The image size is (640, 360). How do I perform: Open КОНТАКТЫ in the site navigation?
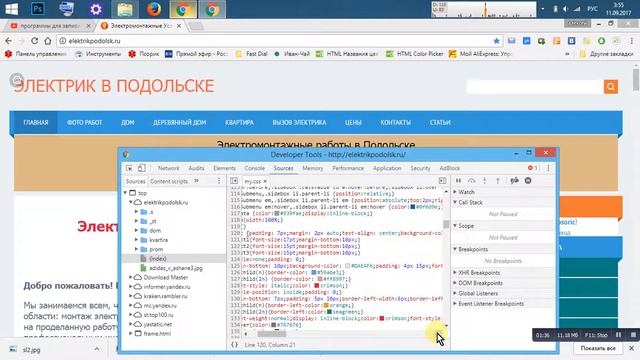396,122
